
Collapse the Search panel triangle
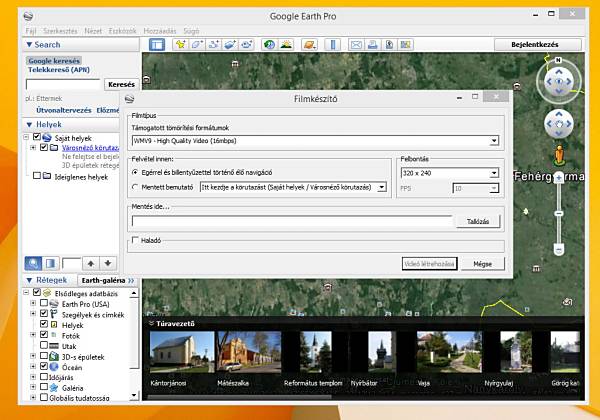[x=29, y=45]
